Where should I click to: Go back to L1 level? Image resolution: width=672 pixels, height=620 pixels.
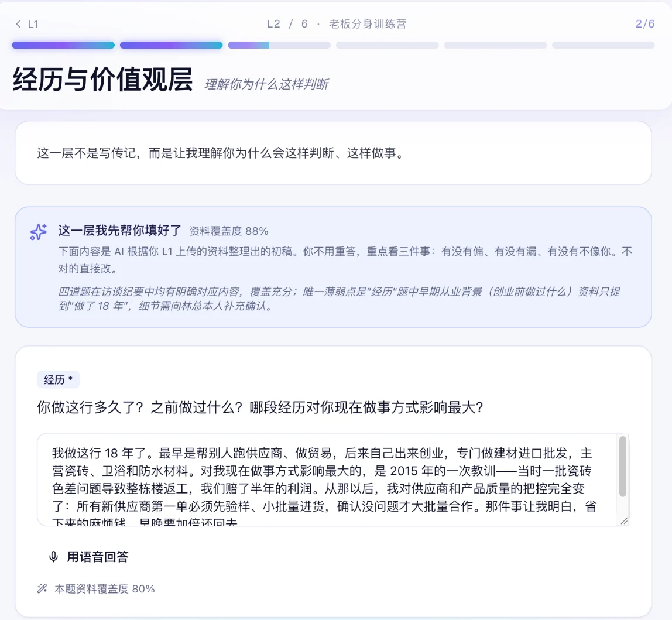tap(27, 24)
